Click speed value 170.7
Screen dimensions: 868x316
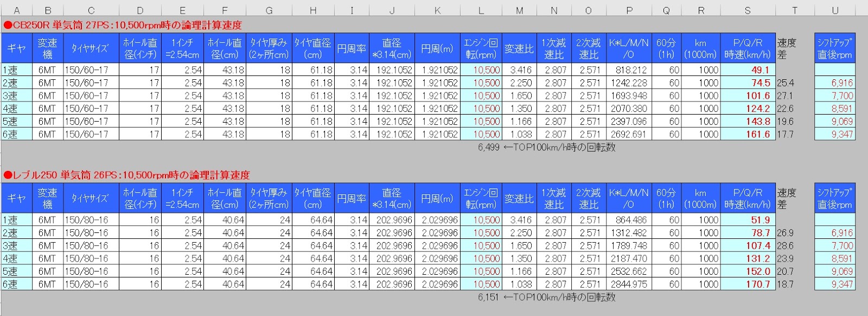(x=748, y=284)
